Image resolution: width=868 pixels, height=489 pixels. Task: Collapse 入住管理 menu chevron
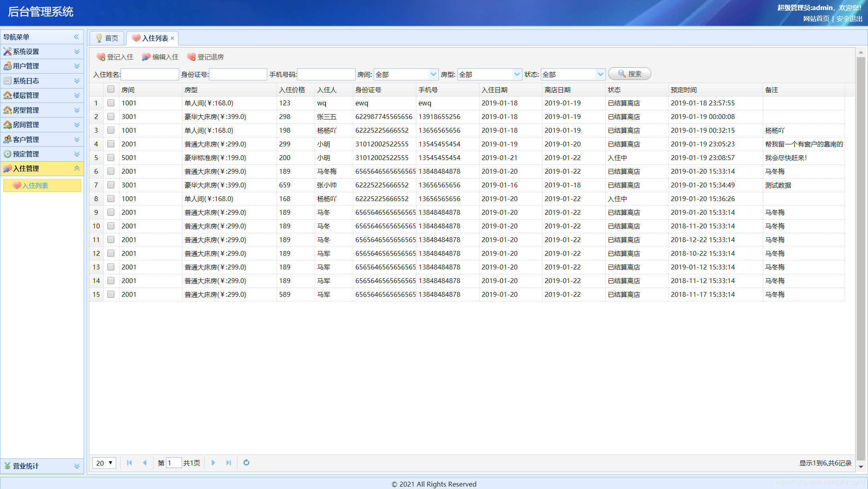tap(77, 168)
